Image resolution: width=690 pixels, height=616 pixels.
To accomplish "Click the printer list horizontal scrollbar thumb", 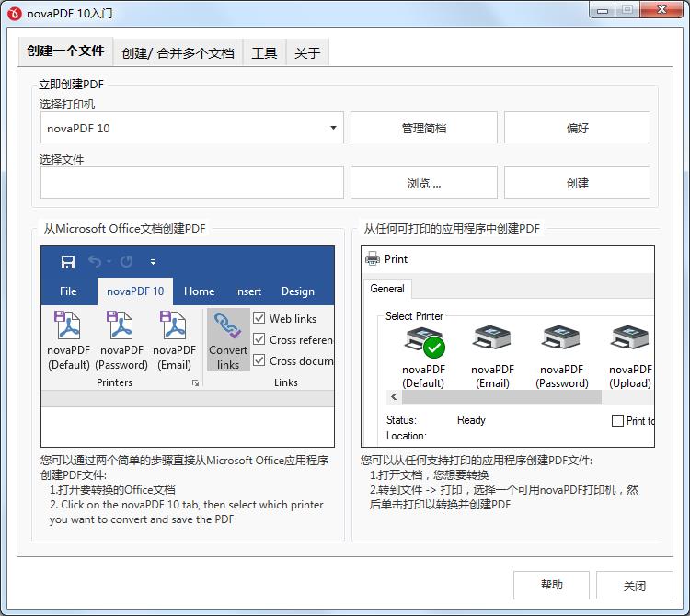I will (x=501, y=397).
